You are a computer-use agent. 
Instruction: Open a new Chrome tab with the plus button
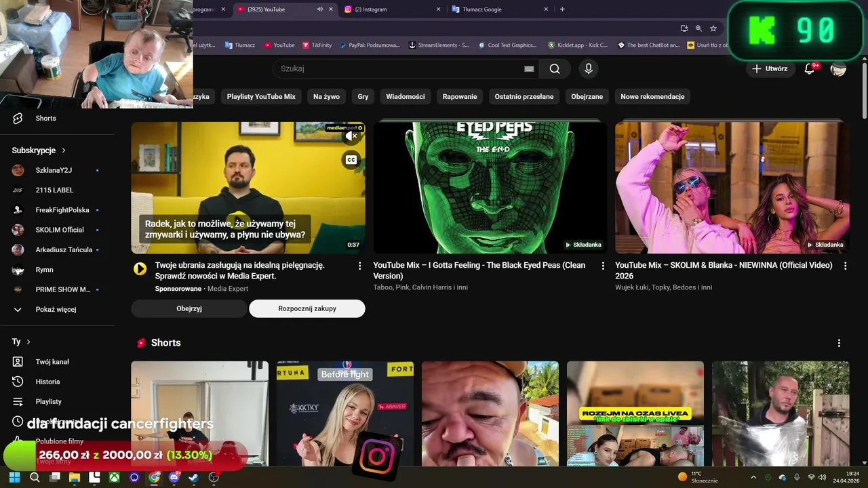(x=562, y=9)
